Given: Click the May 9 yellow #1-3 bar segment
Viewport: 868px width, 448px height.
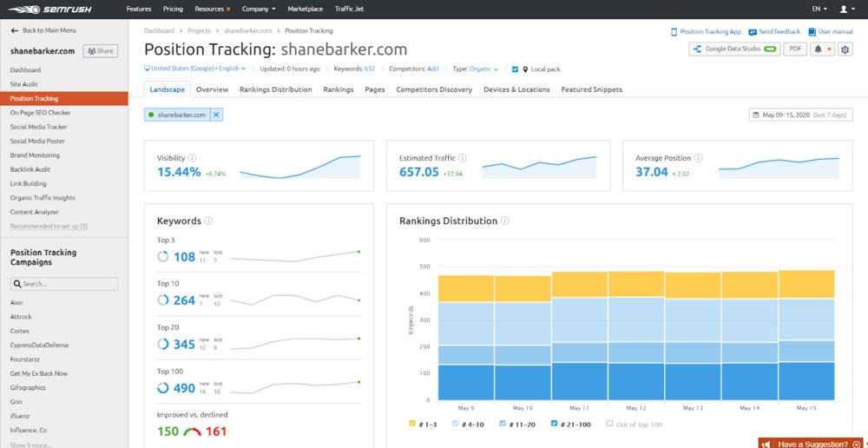Looking at the screenshot, I should click(x=465, y=288).
